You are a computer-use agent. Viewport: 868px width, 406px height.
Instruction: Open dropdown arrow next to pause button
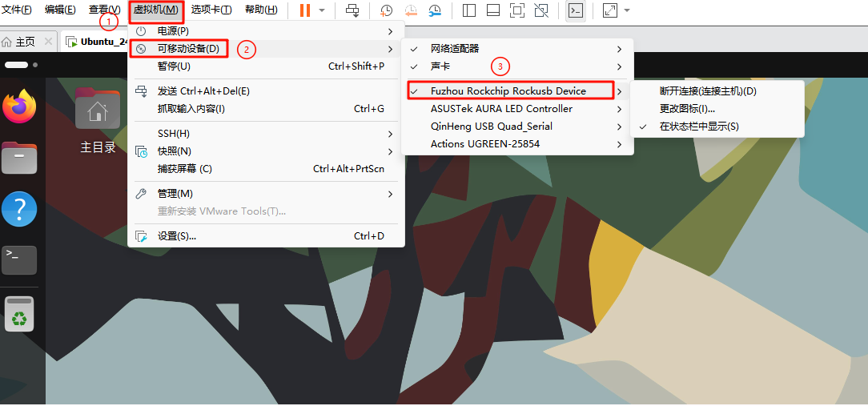(322, 10)
